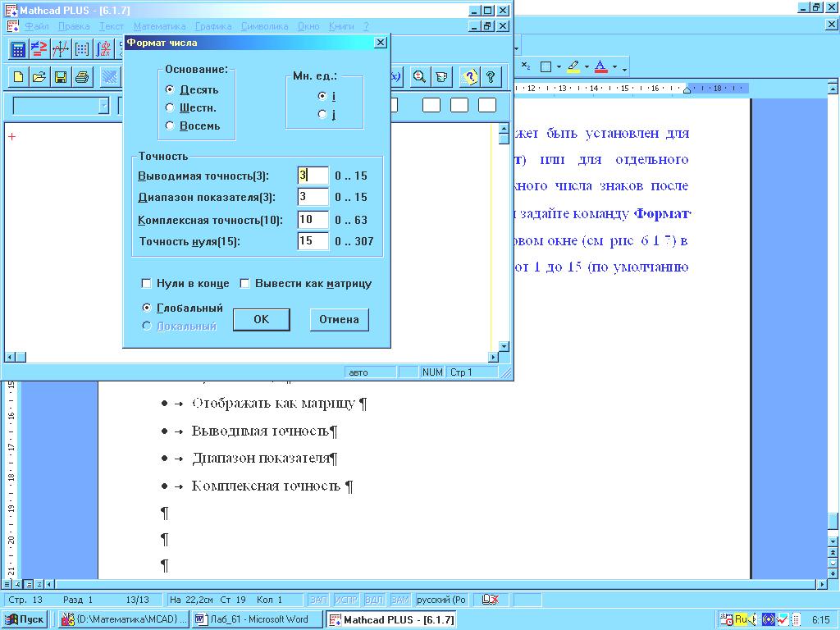Click the hatched region toolbar icon
Image resolution: width=840 pixels, height=630 pixels.
tap(109, 77)
